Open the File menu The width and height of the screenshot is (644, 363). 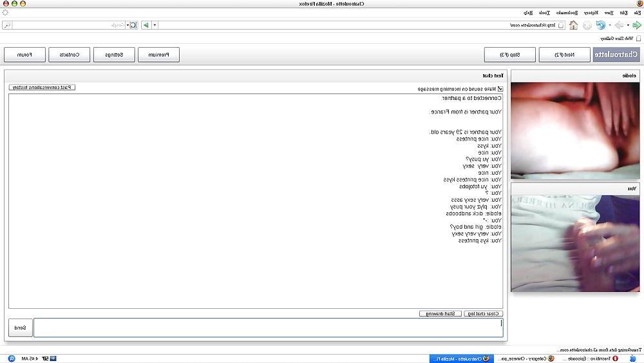637,13
